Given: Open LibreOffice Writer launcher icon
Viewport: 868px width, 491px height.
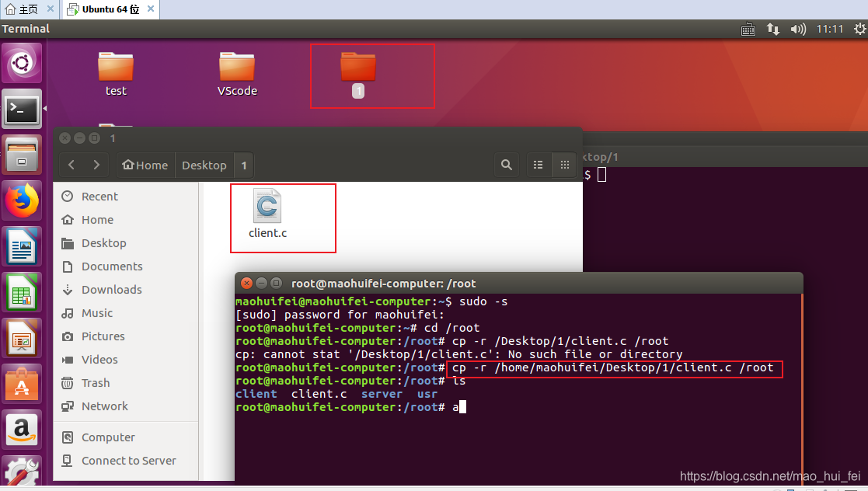Looking at the screenshot, I should point(22,246).
